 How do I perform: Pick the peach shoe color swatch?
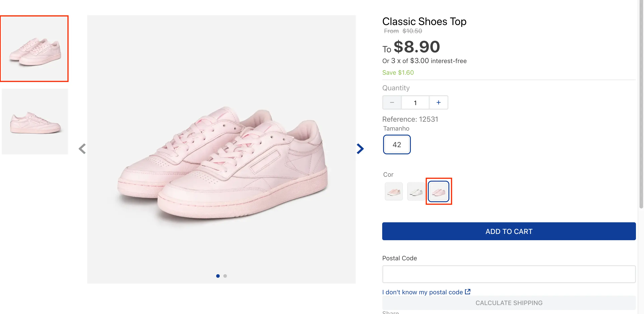pyautogui.click(x=394, y=192)
